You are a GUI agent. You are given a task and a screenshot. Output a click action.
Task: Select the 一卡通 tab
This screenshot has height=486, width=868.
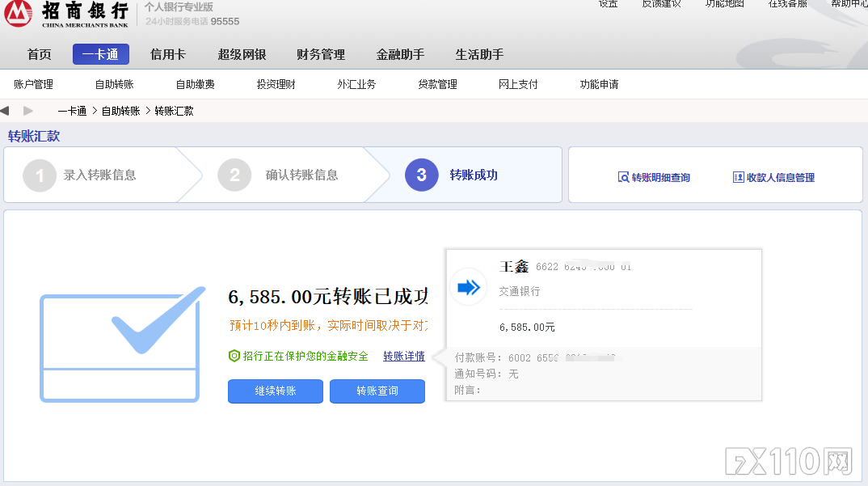click(101, 54)
